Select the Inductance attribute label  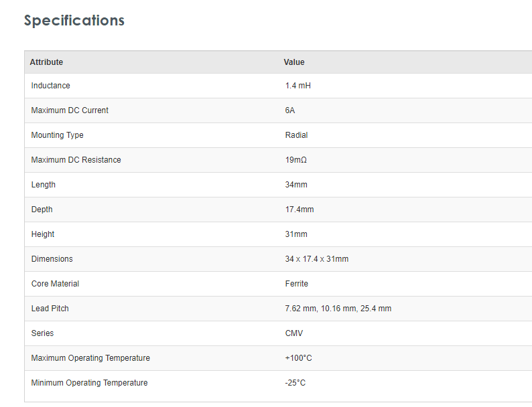(x=50, y=86)
